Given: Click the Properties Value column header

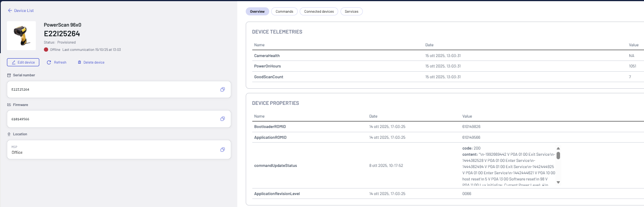Looking at the screenshot, I should 467,116.
